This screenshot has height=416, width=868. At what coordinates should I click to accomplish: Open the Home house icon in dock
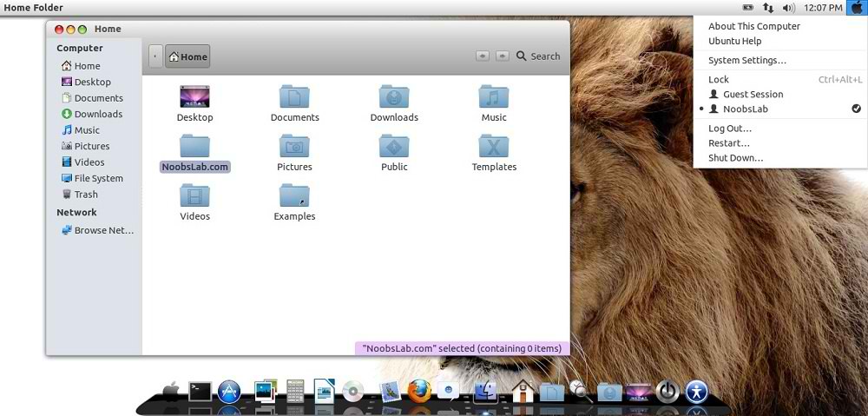[x=523, y=391]
